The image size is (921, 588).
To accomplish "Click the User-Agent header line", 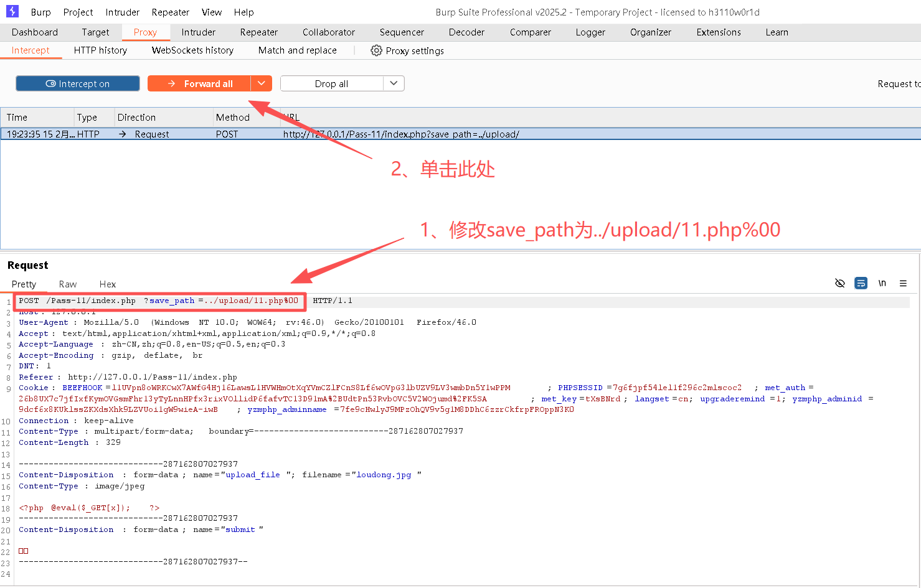I will click(247, 322).
